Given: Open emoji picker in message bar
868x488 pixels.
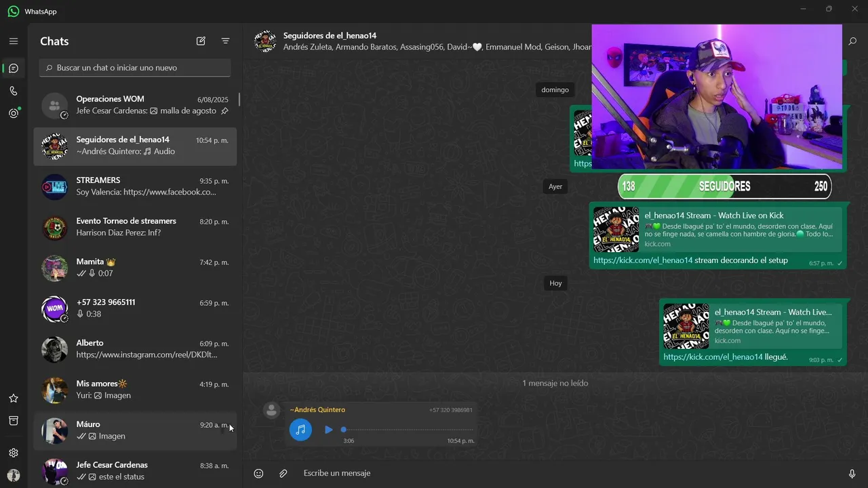Looking at the screenshot, I should [258, 473].
